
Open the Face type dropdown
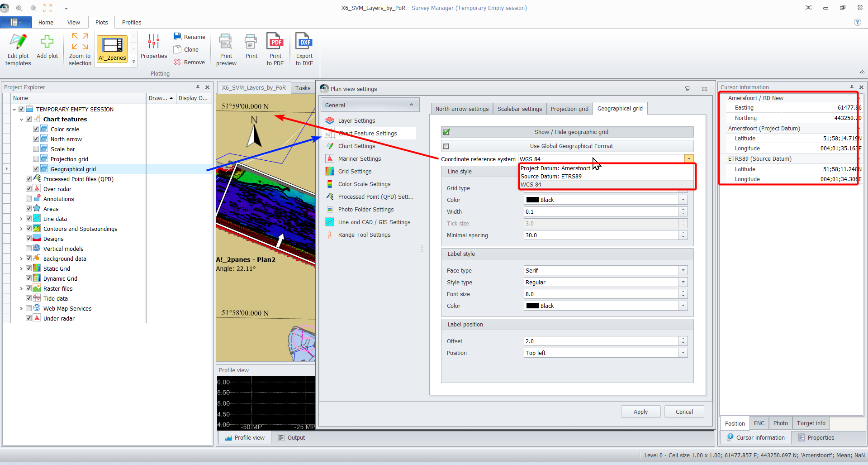[683, 270]
